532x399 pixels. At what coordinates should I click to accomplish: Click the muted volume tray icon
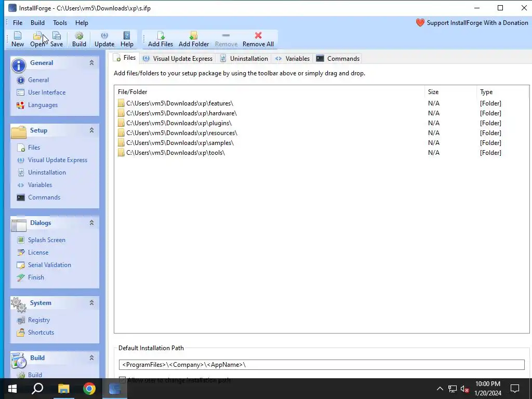[465, 389]
